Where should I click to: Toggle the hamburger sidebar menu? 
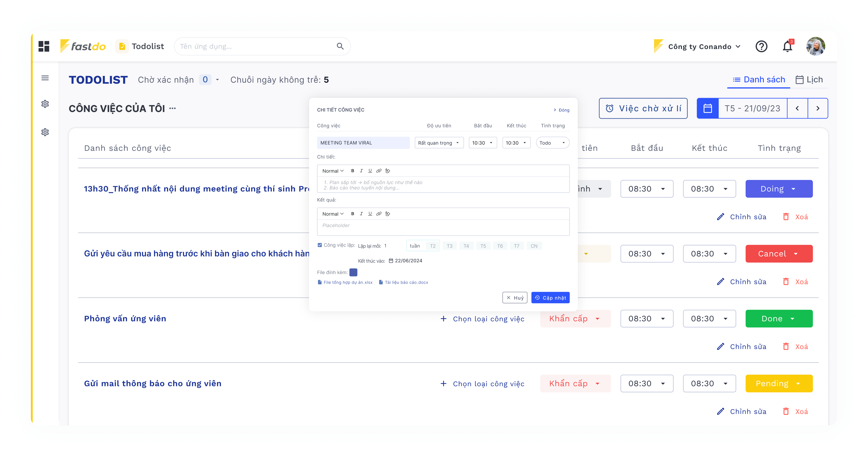tap(45, 78)
